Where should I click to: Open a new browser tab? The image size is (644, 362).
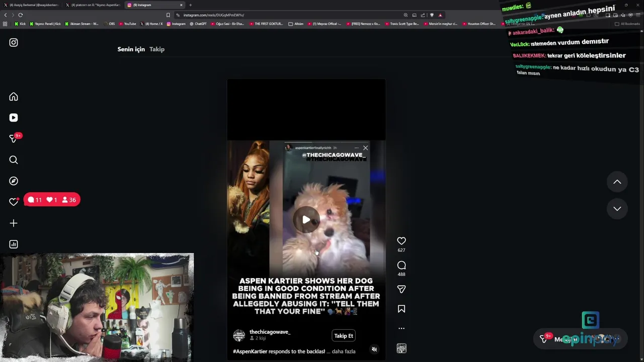coord(190,5)
